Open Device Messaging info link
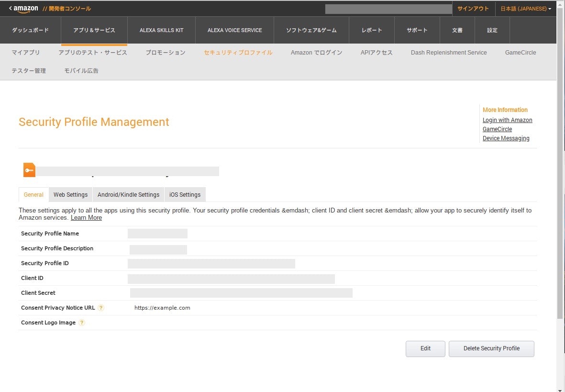 506,138
